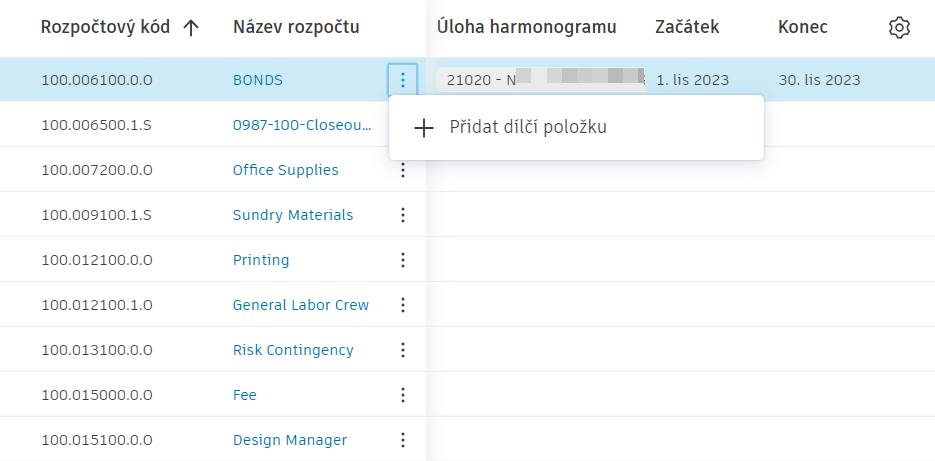Open three-dot menu for Fee row
The width and height of the screenshot is (935, 461).
pos(403,395)
